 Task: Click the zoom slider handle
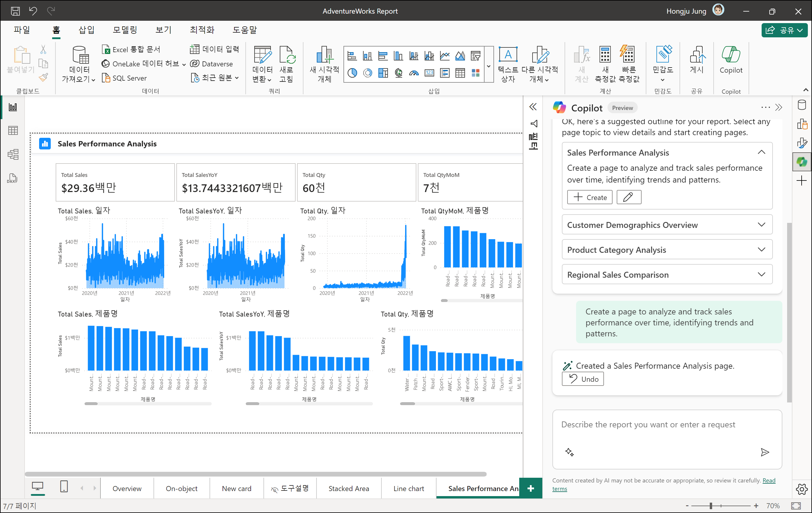coord(711,506)
